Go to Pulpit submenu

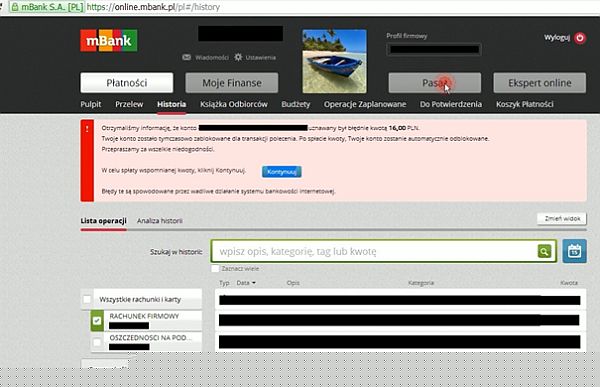click(x=91, y=104)
